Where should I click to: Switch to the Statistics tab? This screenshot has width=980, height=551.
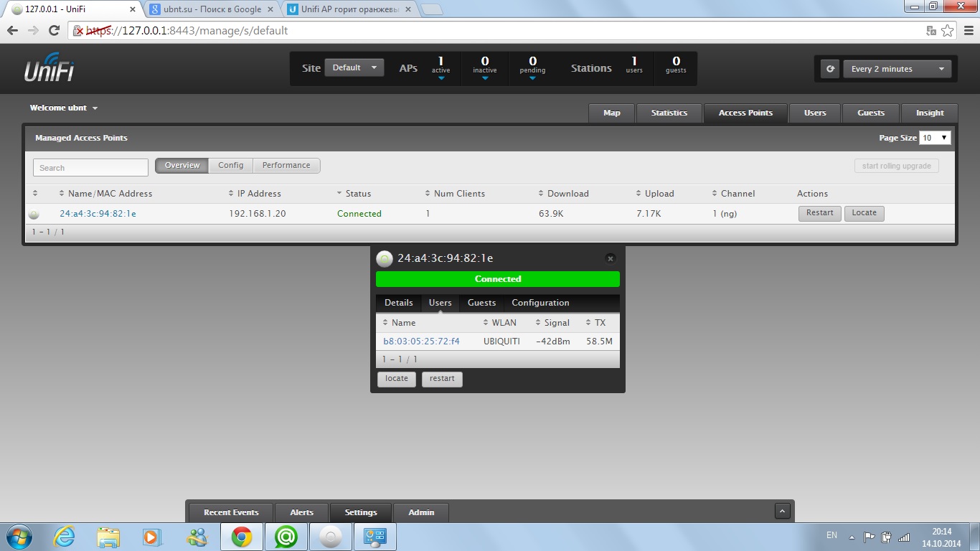pyautogui.click(x=669, y=113)
